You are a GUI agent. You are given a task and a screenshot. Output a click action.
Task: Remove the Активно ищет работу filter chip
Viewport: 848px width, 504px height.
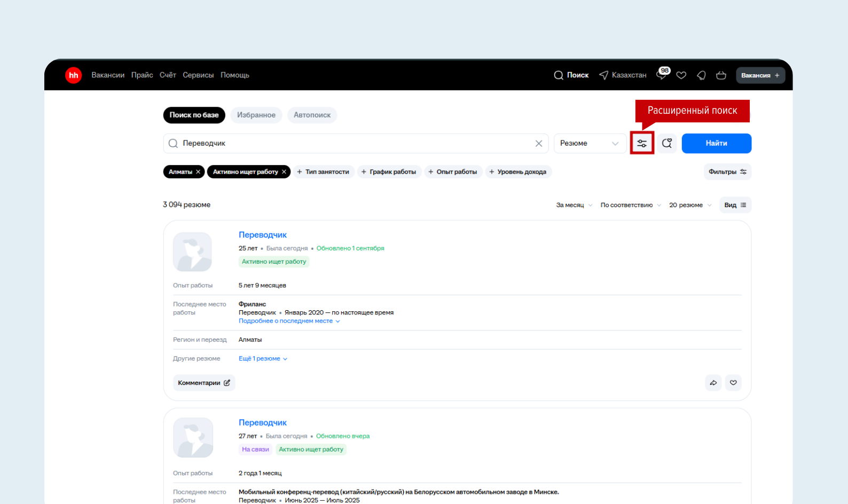click(x=284, y=172)
